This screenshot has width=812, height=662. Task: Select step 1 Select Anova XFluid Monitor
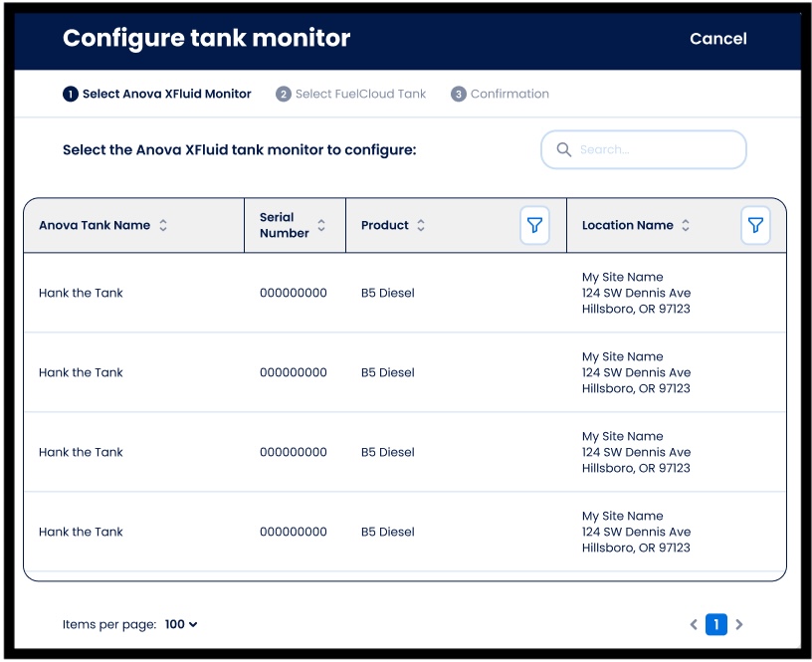coord(157,94)
